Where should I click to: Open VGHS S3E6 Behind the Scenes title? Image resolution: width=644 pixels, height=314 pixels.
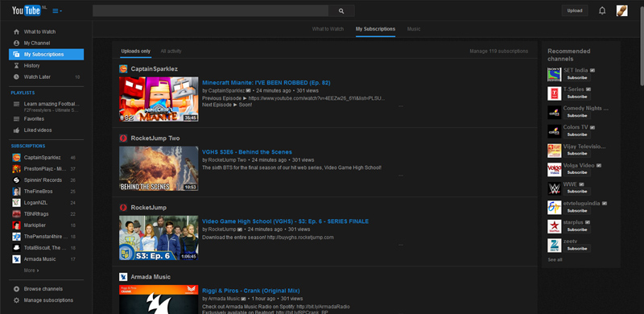click(x=247, y=152)
